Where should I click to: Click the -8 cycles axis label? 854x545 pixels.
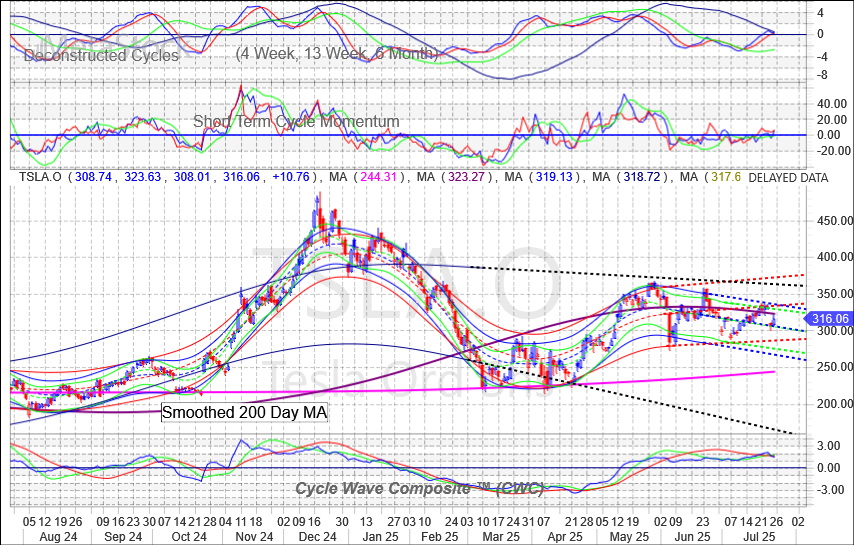click(x=821, y=75)
